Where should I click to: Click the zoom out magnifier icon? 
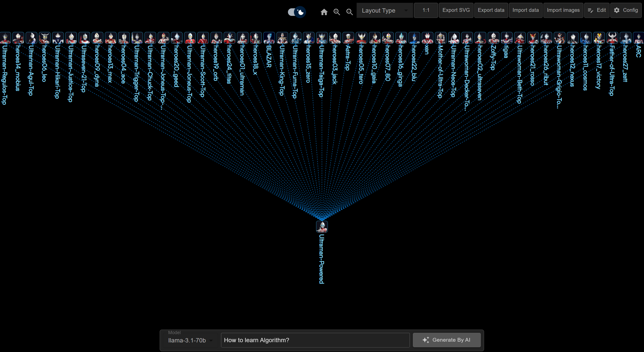350,12
